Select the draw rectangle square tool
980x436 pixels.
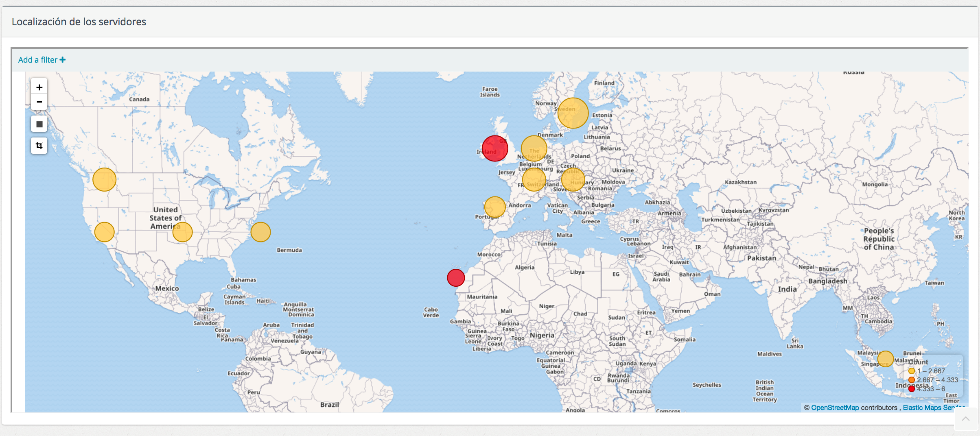coord(39,124)
